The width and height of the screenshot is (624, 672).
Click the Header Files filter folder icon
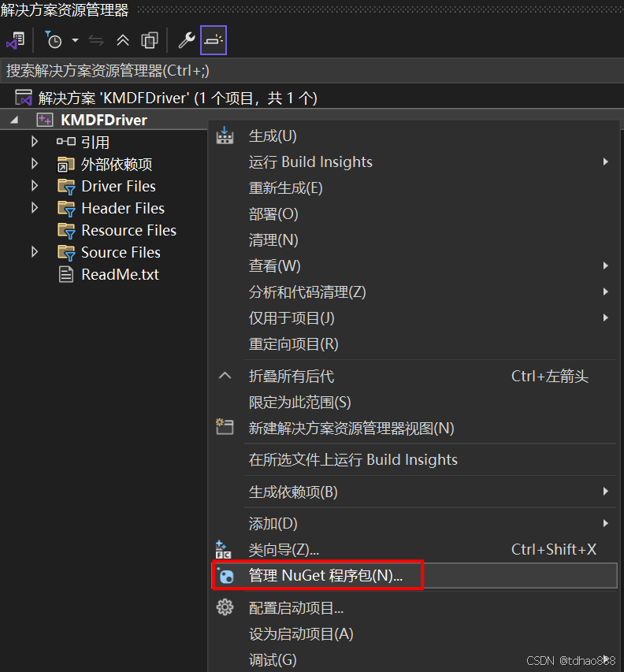[x=66, y=209]
